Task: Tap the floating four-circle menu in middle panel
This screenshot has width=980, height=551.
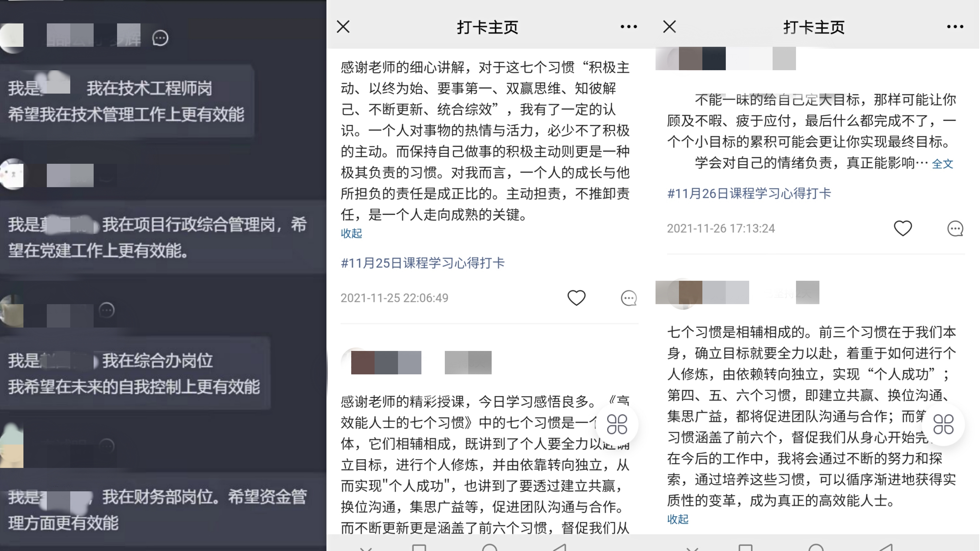Action: point(617,424)
